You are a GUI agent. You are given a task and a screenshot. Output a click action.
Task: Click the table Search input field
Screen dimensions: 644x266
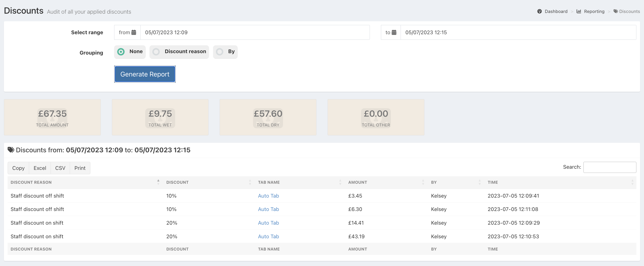click(610, 167)
